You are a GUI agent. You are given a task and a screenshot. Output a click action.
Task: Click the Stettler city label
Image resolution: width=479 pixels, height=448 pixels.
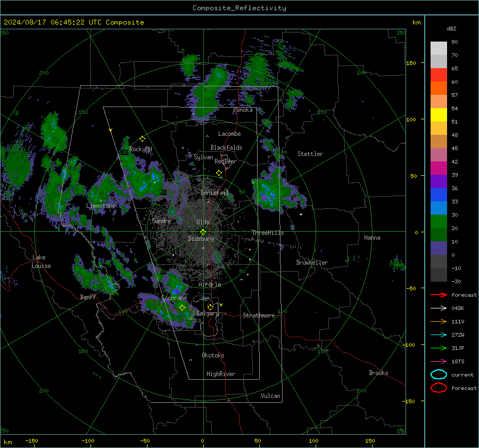[310, 154]
